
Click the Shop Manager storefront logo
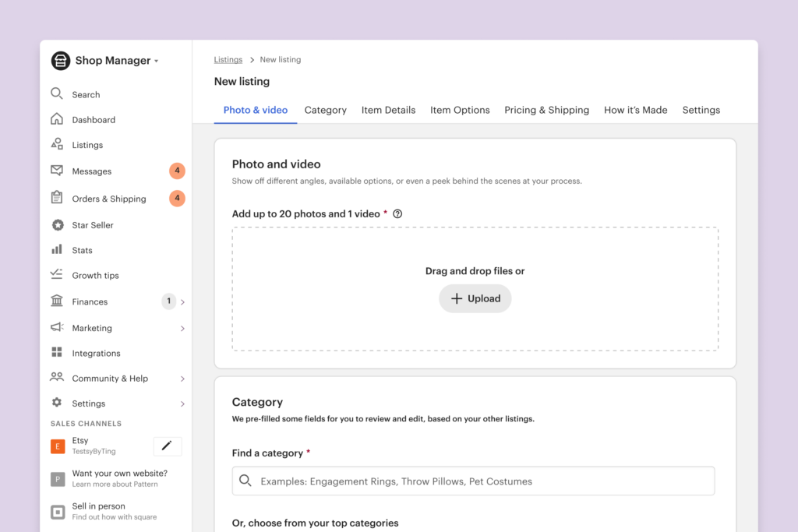[x=61, y=61]
